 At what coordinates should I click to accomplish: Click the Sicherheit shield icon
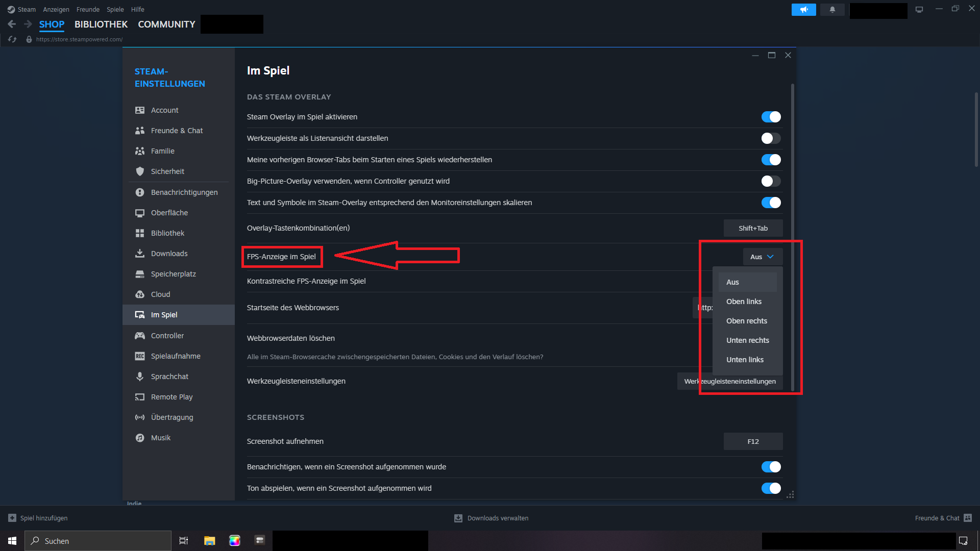(x=140, y=171)
